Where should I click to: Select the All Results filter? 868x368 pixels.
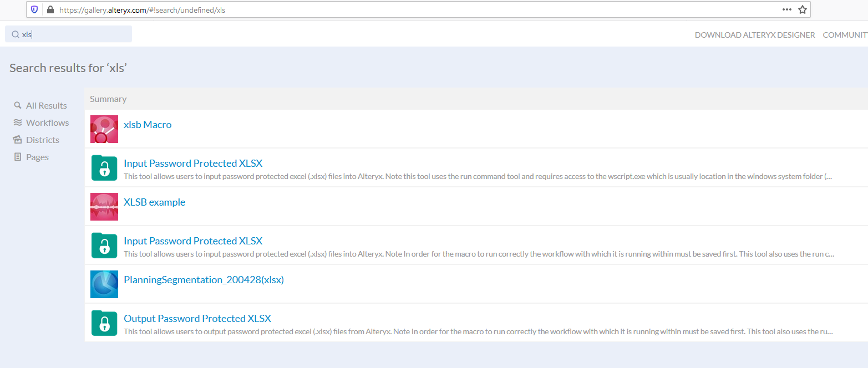(47, 105)
